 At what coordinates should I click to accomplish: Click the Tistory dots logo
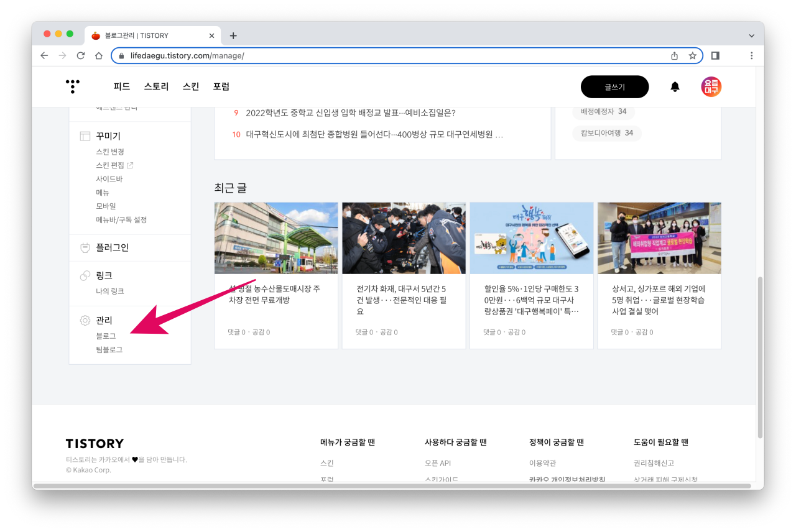[x=73, y=86]
